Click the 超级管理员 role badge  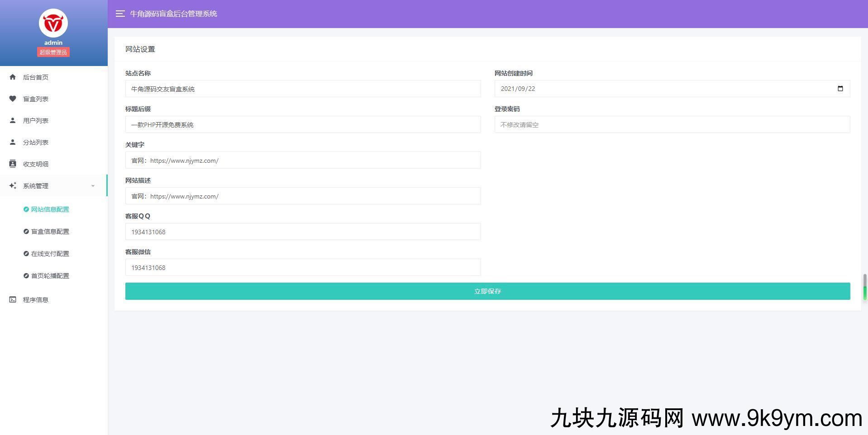point(53,52)
